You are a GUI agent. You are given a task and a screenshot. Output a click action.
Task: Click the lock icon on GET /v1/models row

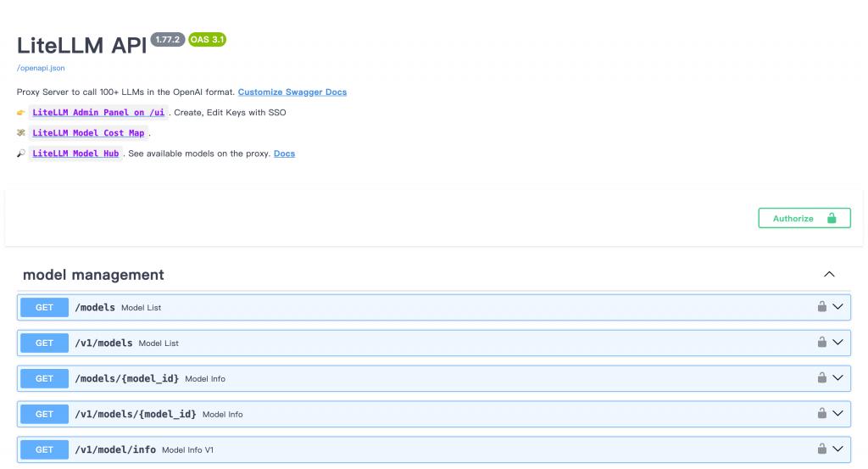click(x=822, y=342)
